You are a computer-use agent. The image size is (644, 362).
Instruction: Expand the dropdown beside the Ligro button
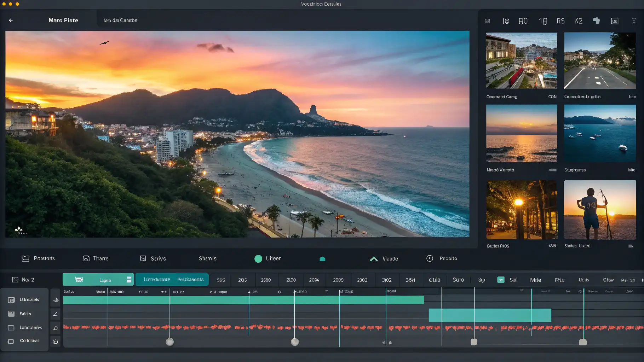tap(129, 279)
